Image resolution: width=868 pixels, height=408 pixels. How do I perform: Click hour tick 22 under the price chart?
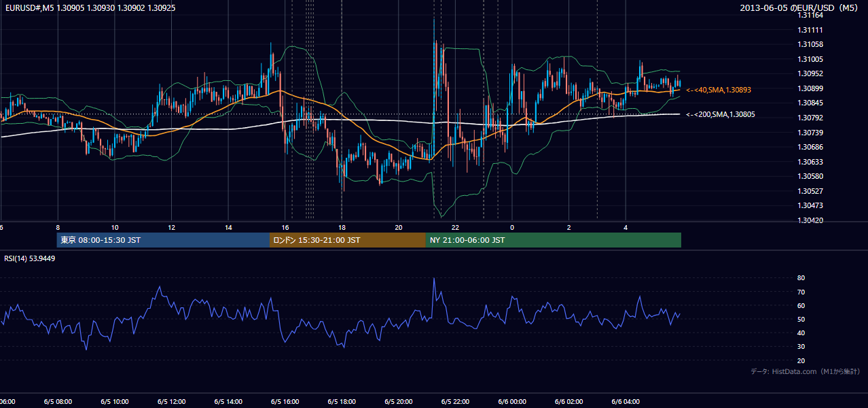(456, 227)
